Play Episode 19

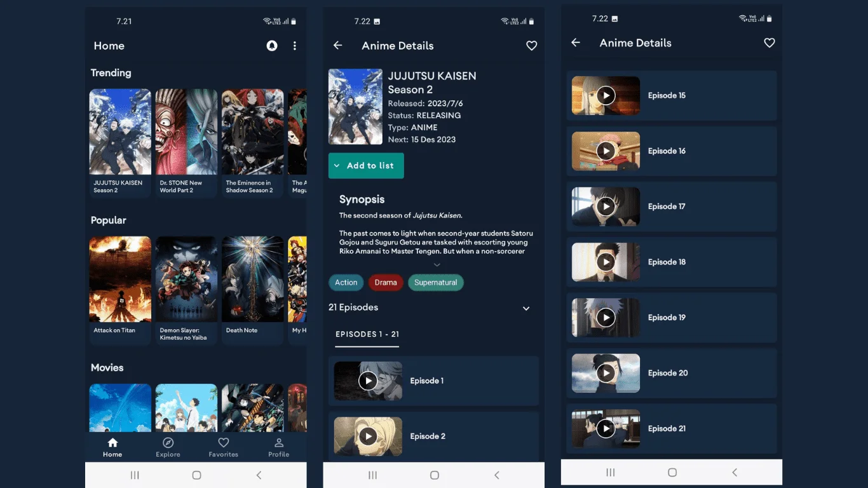pos(606,317)
